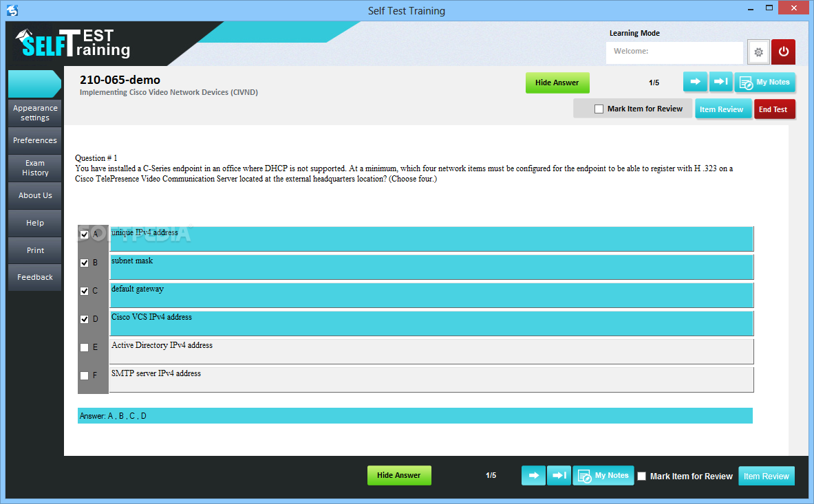The width and height of the screenshot is (814, 504).
Task: Open My Notes from the top toolbar
Action: tap(764, 83)
